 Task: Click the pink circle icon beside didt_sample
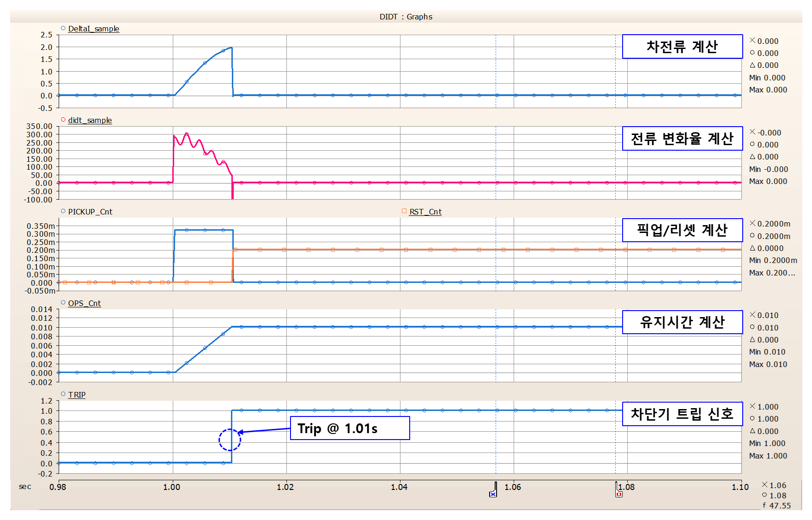tap(63, 120)
